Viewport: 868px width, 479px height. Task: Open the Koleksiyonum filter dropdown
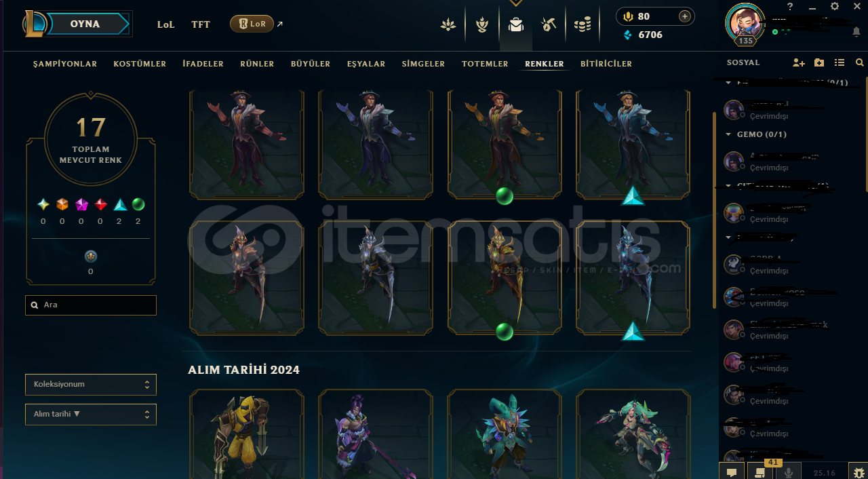(91, 385)
